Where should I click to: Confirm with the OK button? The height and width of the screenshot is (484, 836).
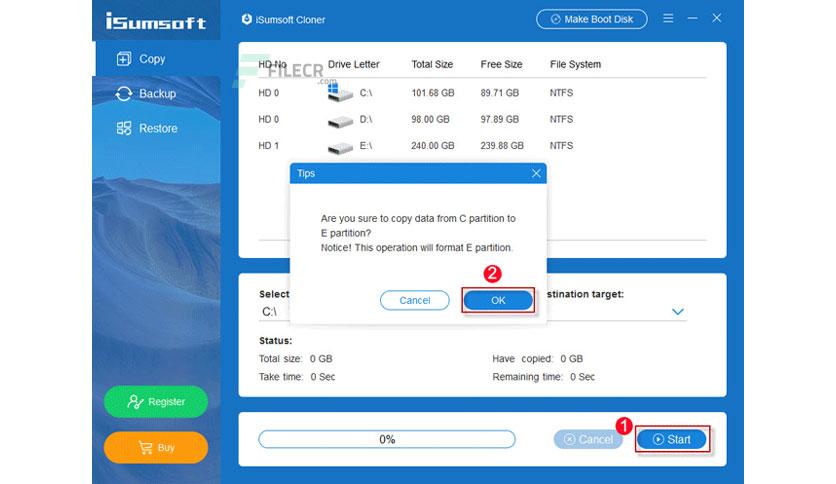(498, 301)
